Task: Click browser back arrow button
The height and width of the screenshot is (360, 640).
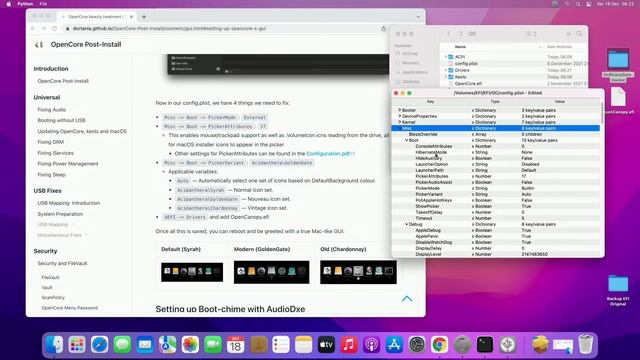Action: point(33,29)
